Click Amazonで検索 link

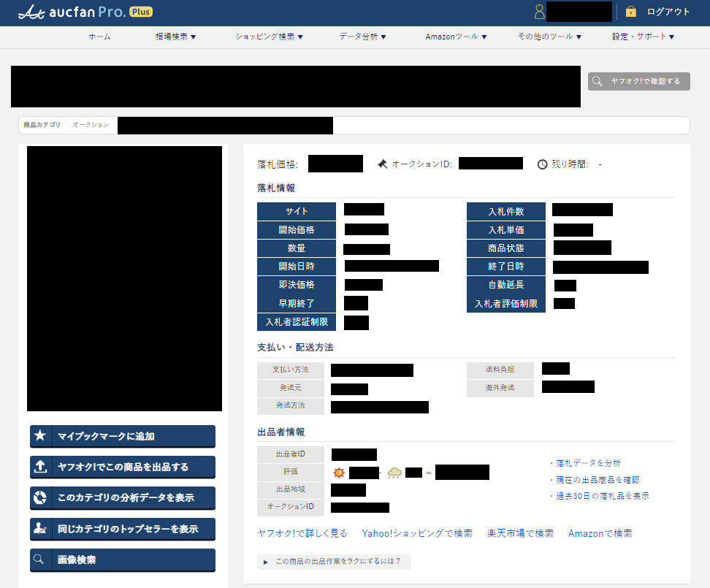click(x=600, y=533)
